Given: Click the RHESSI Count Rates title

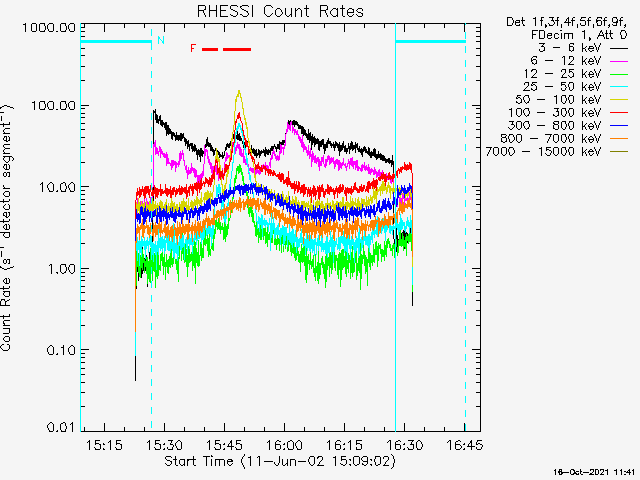Looking at the screenshot, I should click(x=280, y=11).
